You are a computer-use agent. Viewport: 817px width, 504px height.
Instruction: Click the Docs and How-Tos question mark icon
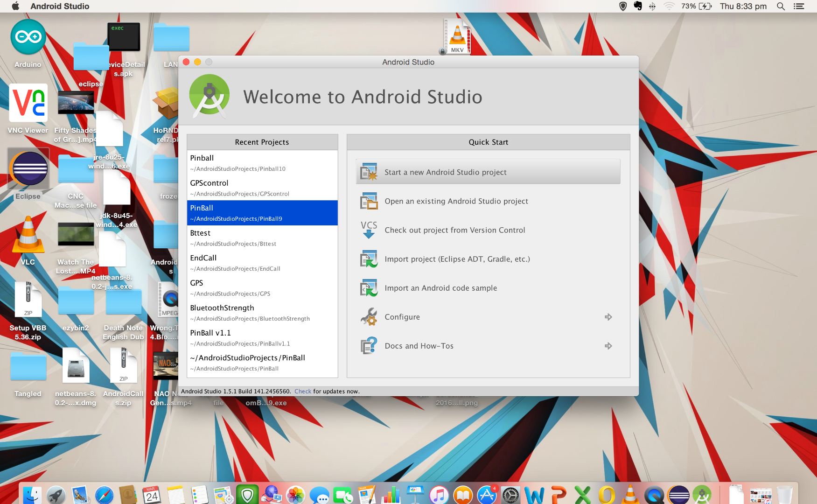click(369, 346)
